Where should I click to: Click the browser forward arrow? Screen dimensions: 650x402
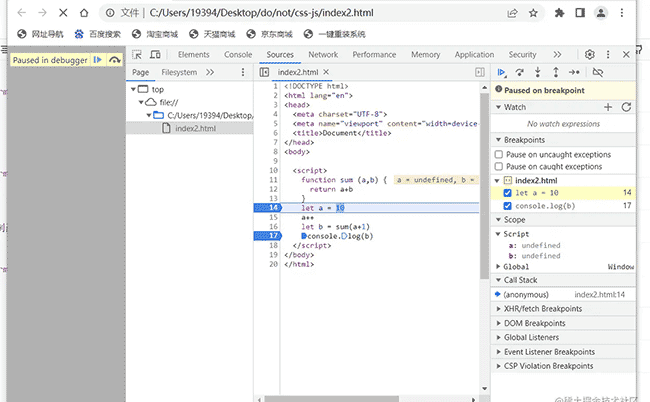click(x=42, y=13)
